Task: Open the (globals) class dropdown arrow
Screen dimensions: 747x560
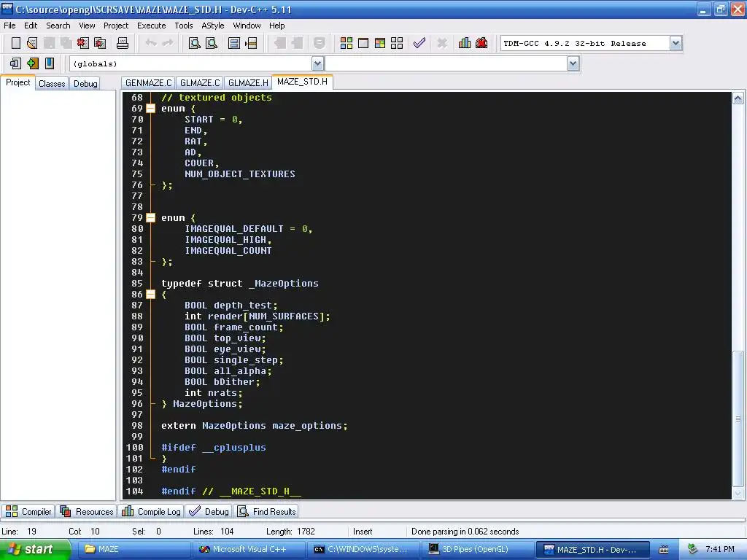Action: point(317,63)
